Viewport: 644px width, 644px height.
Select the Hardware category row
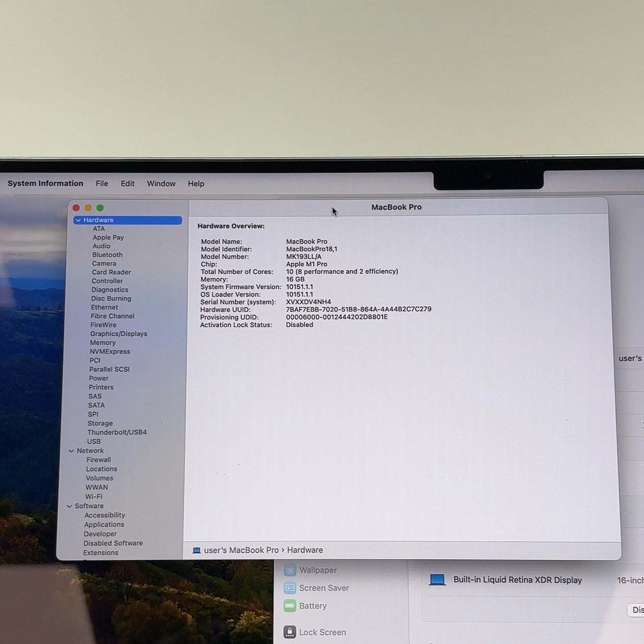(128, 220)
